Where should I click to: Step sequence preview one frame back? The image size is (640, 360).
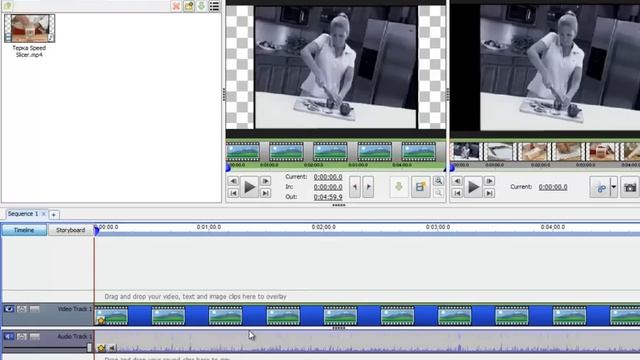pos(457,181)
